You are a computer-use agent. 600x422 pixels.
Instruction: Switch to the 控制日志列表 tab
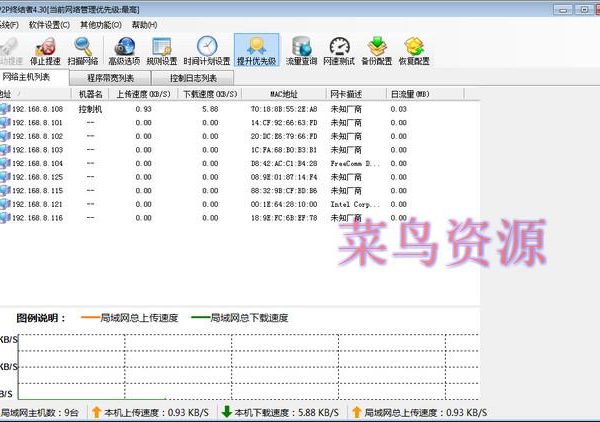tap(193, 77)
